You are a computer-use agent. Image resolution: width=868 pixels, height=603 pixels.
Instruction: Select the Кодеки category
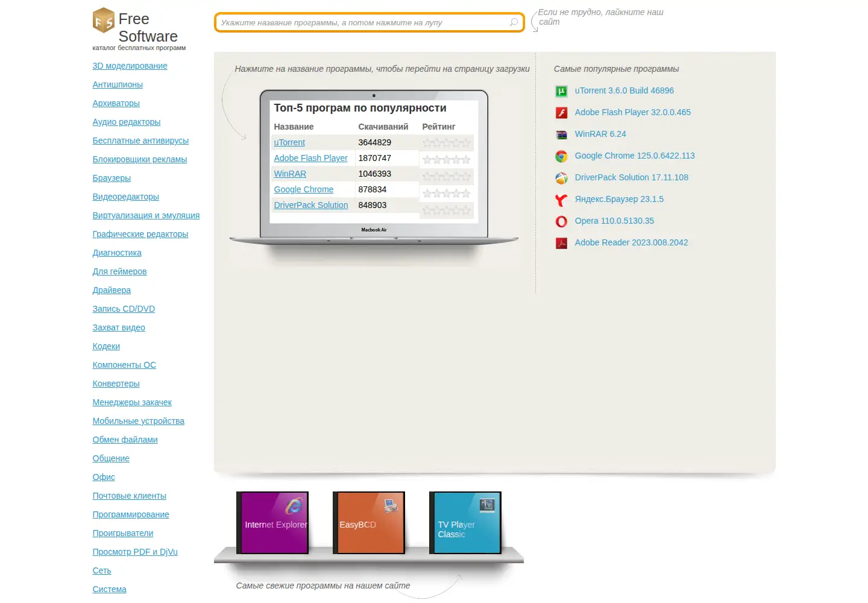pos(106,346)
